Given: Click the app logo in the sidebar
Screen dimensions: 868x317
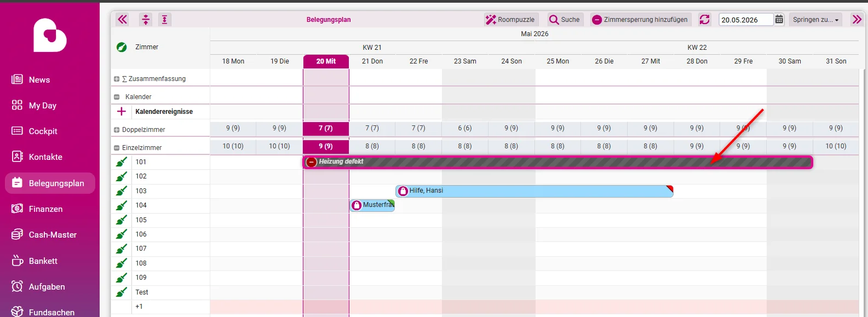Looking at the screenshot, I should [50, 35].
